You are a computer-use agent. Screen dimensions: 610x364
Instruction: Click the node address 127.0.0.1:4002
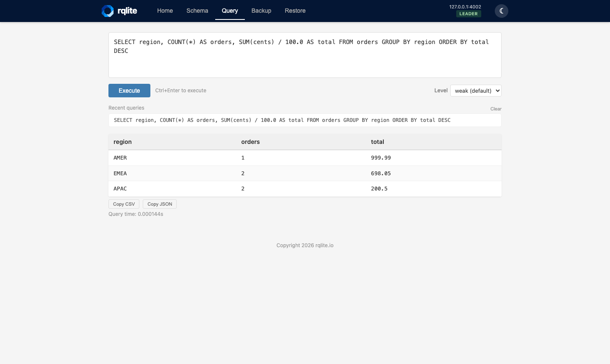tap(465, 7)
